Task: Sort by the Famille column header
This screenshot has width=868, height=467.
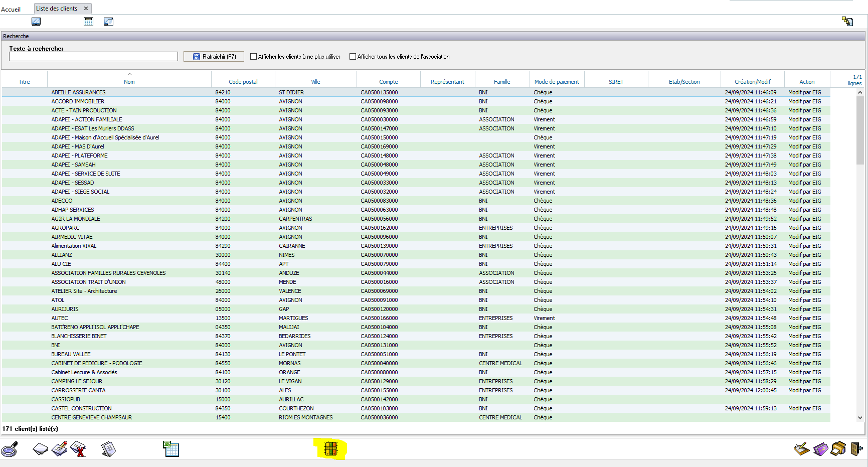Action: (502, 82)
